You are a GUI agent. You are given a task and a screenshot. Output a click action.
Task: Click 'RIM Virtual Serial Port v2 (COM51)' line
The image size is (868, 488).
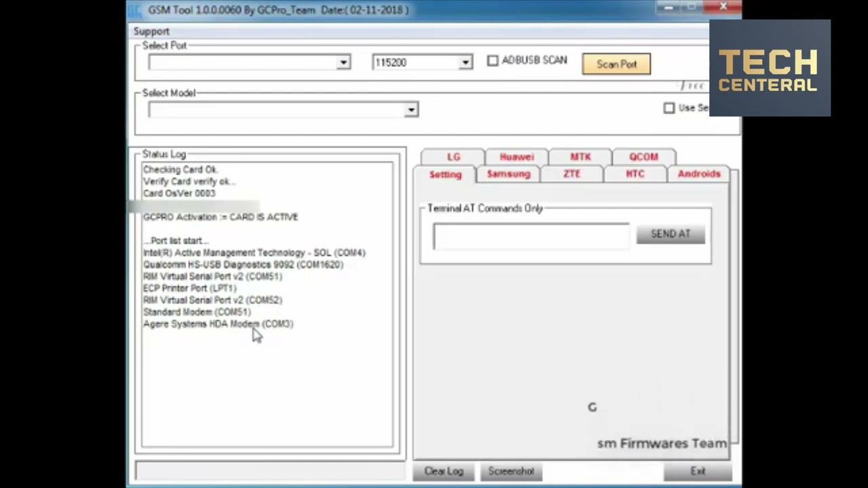[212, 277]
